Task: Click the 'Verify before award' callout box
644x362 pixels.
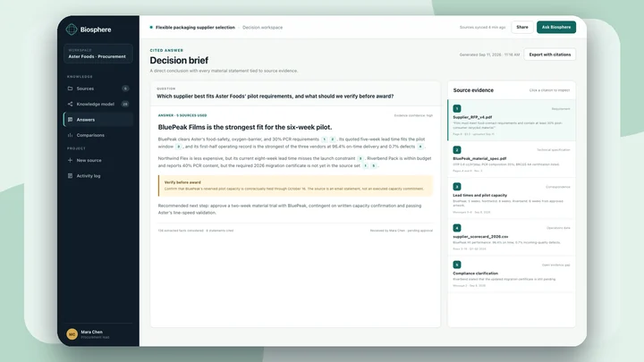Action: pos(295,186)
